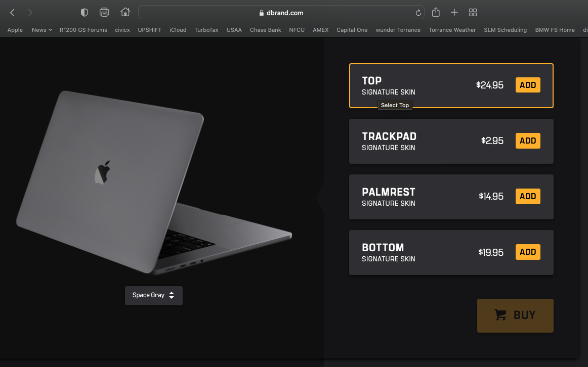Open the TurboTax bookmark
The image size is (588, 367).
coord(206,30)
